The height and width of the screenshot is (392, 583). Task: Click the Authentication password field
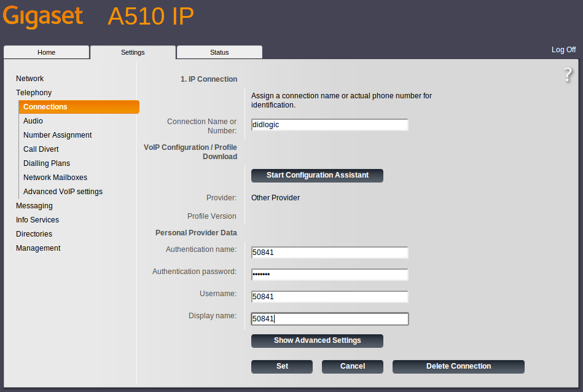coord(330,275)
